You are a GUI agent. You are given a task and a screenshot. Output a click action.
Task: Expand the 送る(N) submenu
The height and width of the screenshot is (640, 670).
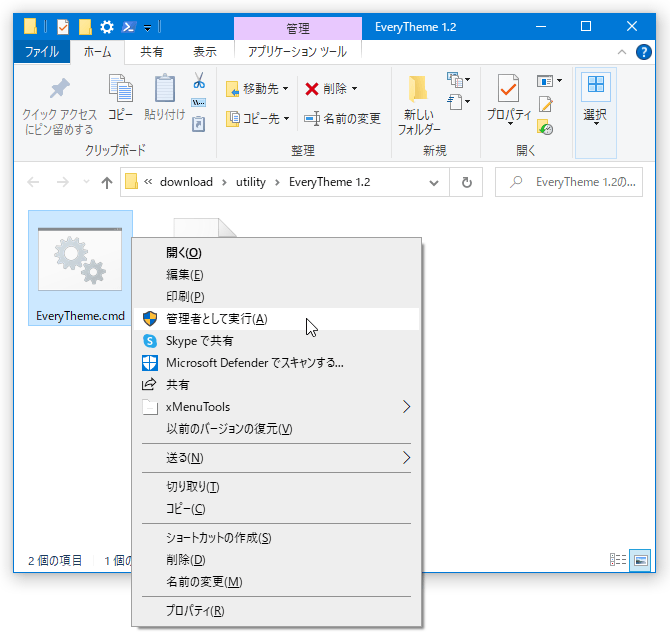coord(276,458)
